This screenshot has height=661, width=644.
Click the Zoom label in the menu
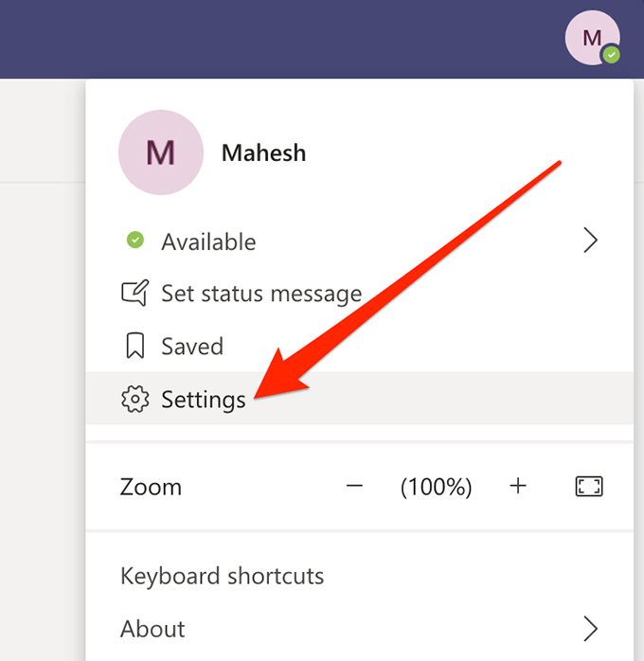click(x=151, y=487)
